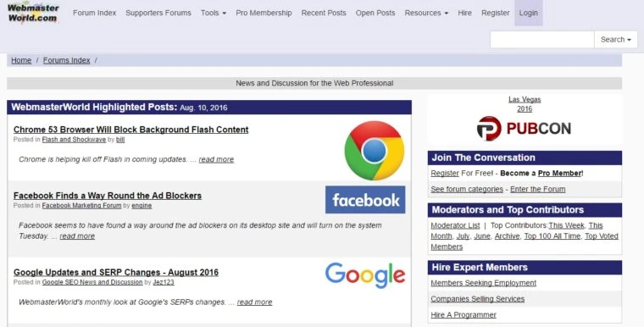This screenshot has height=327, width=644.
Task: Focus the search input field
Action: coord(542,40)
